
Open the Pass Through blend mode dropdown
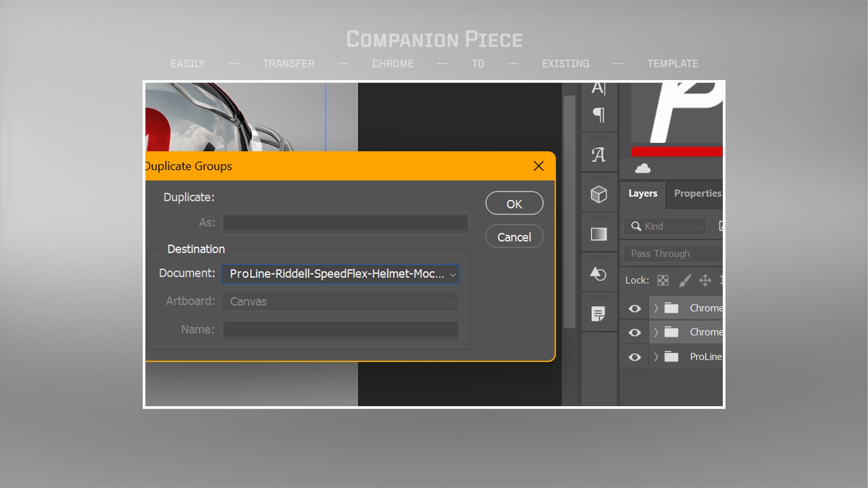point(673,253)
